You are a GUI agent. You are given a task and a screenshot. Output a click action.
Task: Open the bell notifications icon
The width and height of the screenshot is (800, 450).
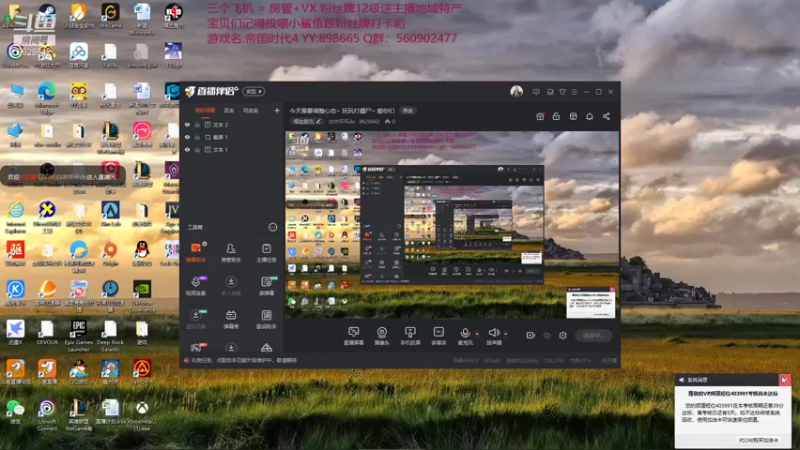click(589, 116)
